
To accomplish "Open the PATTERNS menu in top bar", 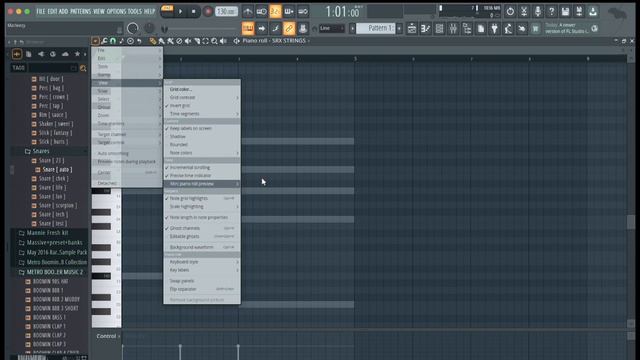I will click(80, 11).
